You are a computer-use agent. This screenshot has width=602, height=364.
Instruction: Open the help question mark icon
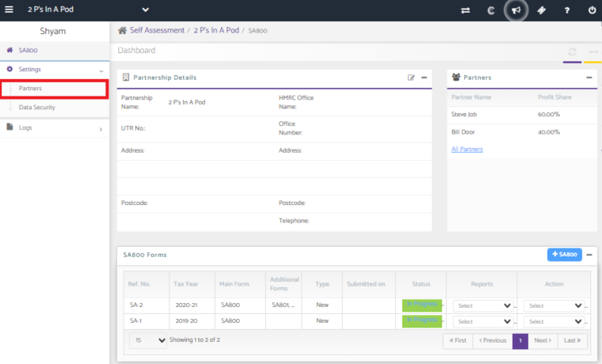pyautogui.click(x=566, y=10)
